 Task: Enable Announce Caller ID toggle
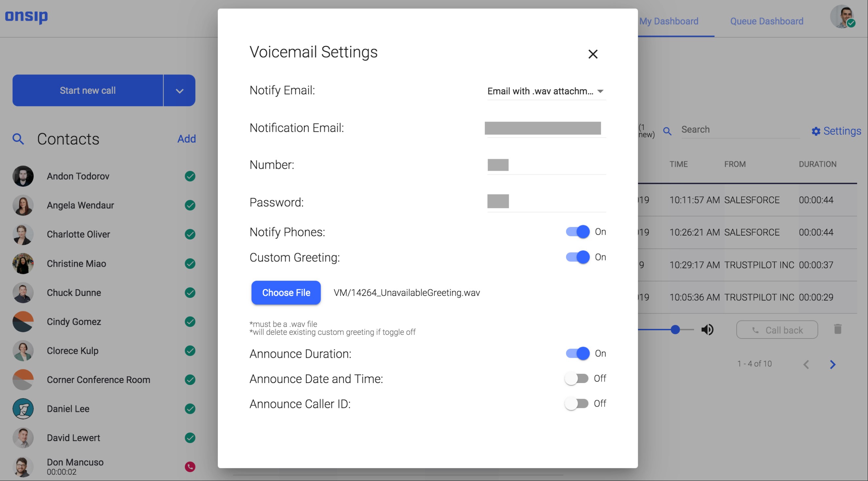(x=576, y=403)
